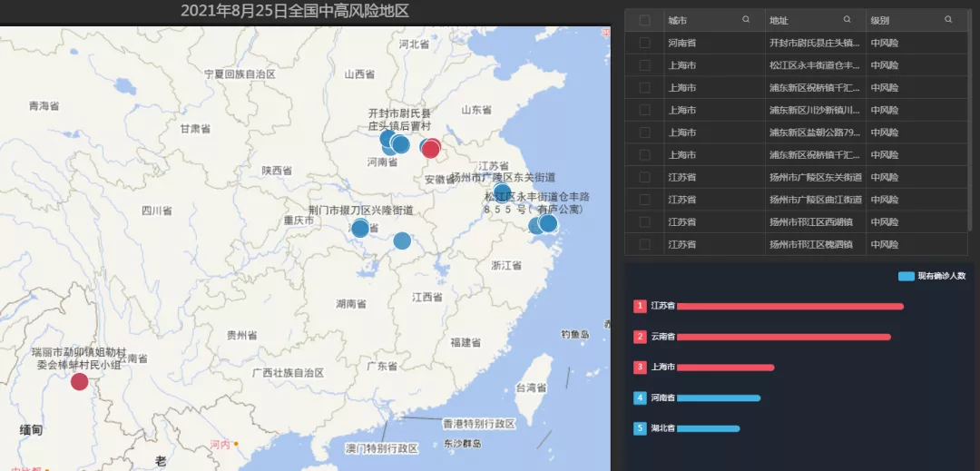Click the address cell 扬州市广陵区东关街道
Image resolution: width=980 pixels, height=471 pixels.
(x=816, y=177)
